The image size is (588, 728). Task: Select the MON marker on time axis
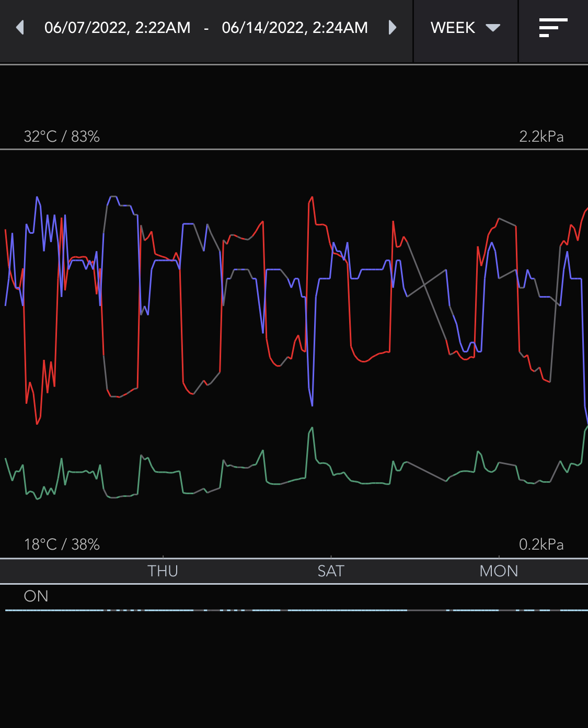tap(499, 571)
